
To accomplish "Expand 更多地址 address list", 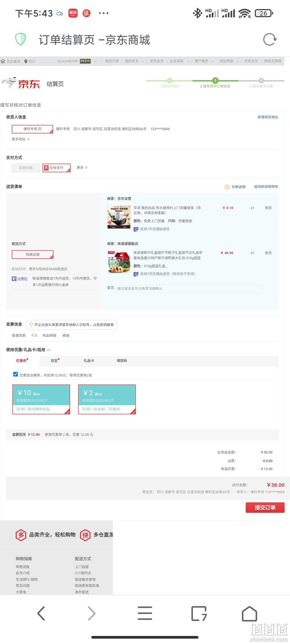I will [x=21, y=139].
